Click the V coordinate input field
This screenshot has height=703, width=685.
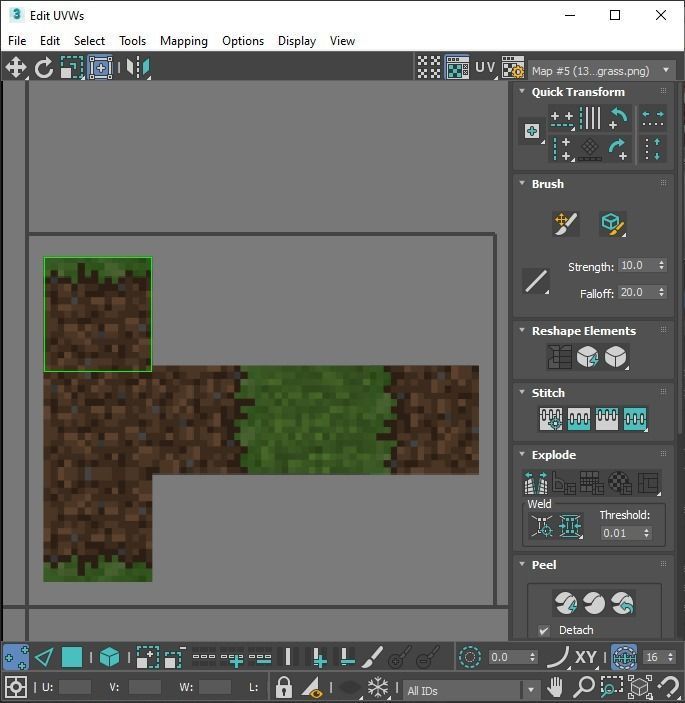coord(144,687)
